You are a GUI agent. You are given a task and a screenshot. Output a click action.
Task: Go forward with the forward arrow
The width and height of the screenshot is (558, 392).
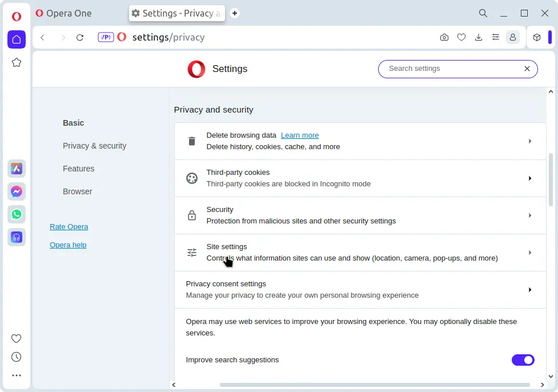(63, 37)
